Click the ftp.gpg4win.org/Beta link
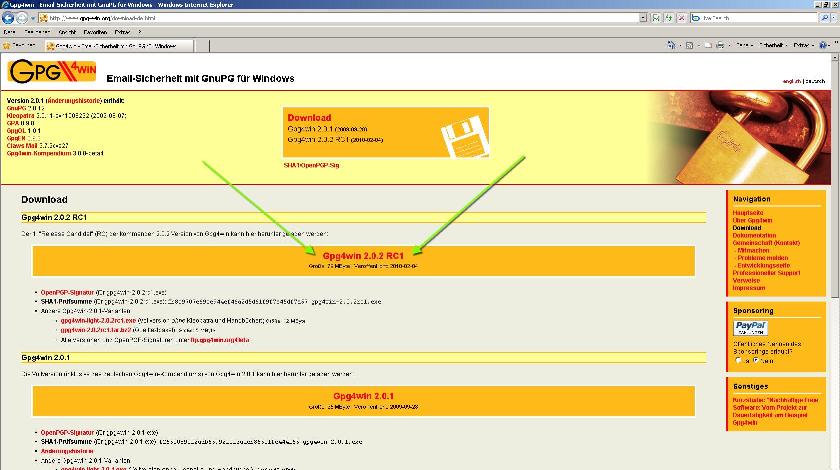 pos(220,340)
